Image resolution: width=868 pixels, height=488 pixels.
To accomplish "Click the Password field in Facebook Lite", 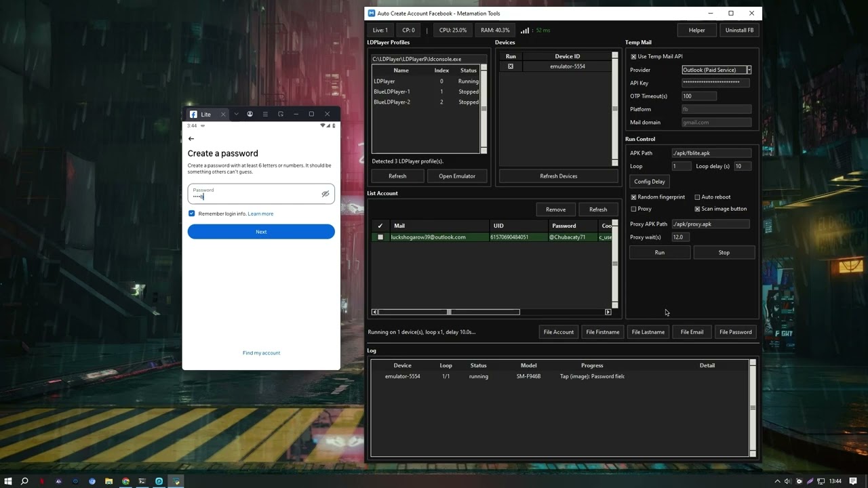I will tap(261, 194).
